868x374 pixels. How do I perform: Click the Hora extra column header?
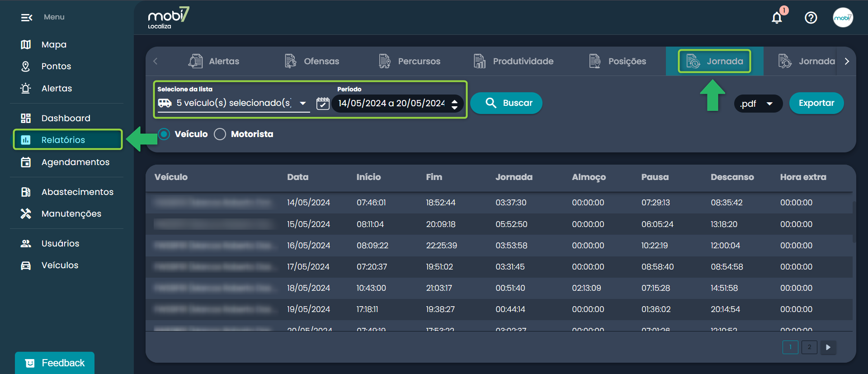pyautogui.click(x=803, y=177)
